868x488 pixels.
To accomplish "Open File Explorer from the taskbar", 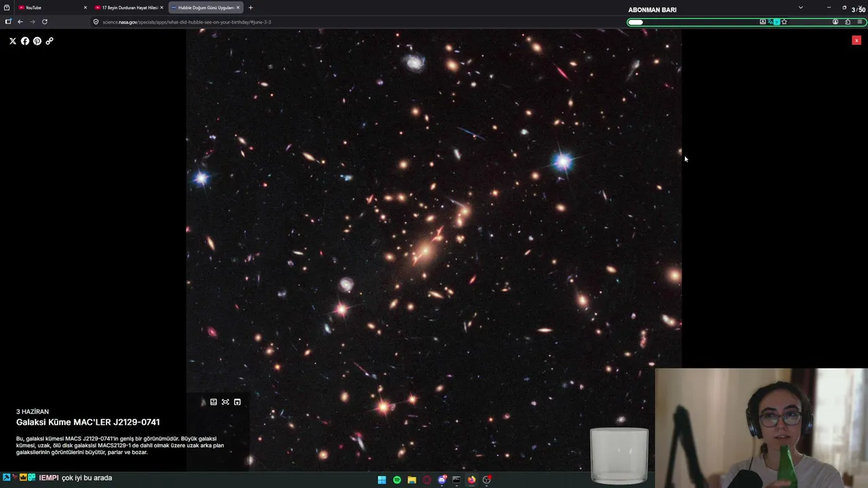I will pyautogui.click(x=412, y=480).
